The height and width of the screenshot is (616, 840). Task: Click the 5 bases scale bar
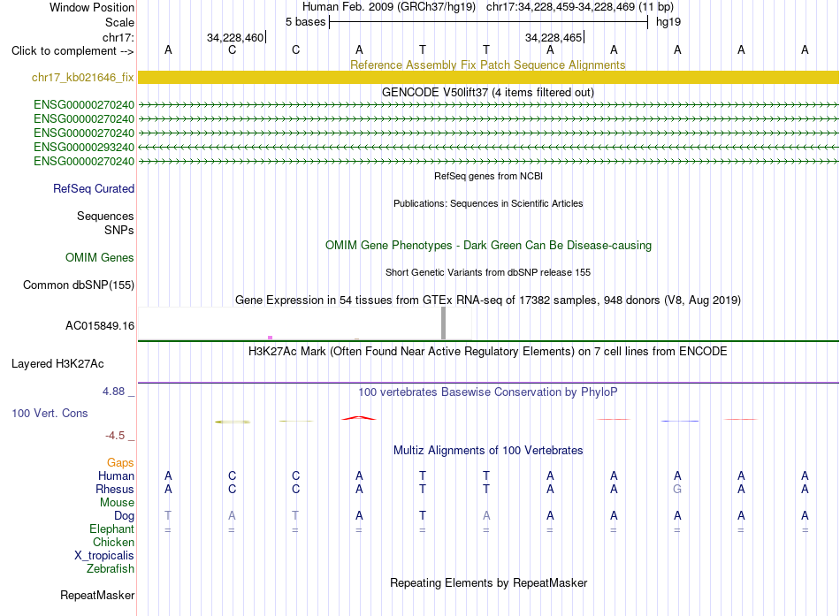[489, 22]
